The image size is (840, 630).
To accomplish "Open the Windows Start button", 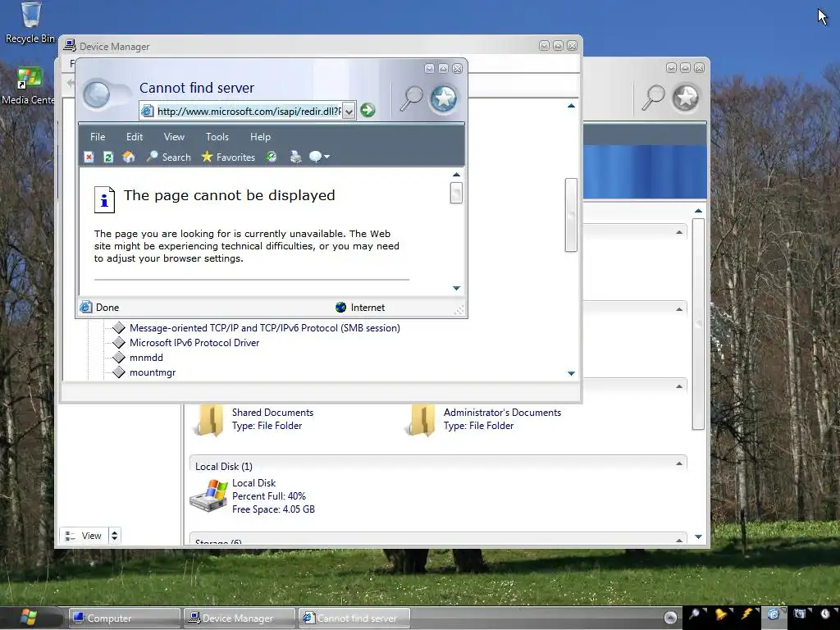I will coord(29,618).
